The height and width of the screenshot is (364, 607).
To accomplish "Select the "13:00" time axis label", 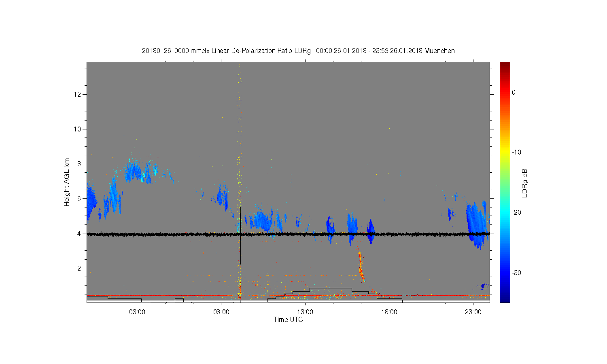I will pyautogui.click(x=305, y=312).
